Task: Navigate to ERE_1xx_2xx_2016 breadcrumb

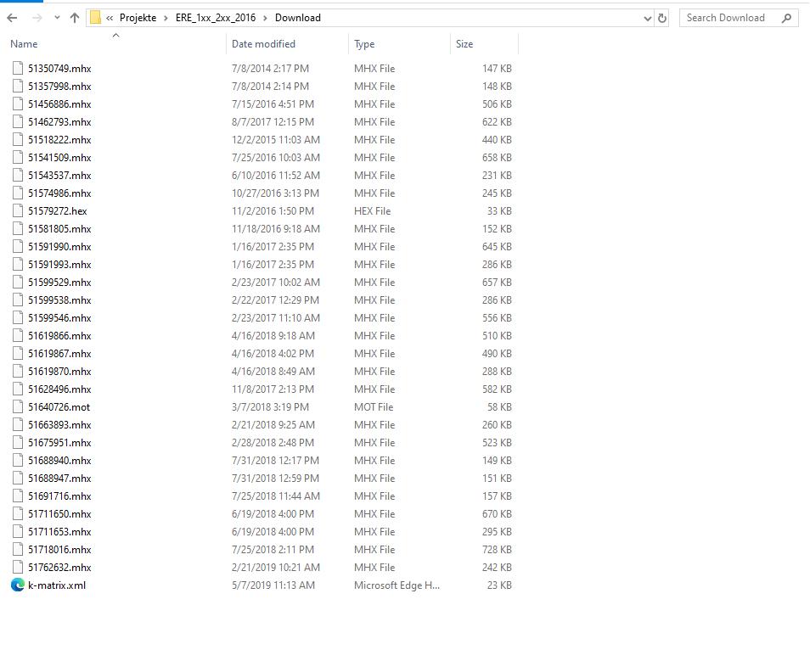Action: (x=216, y=18)
